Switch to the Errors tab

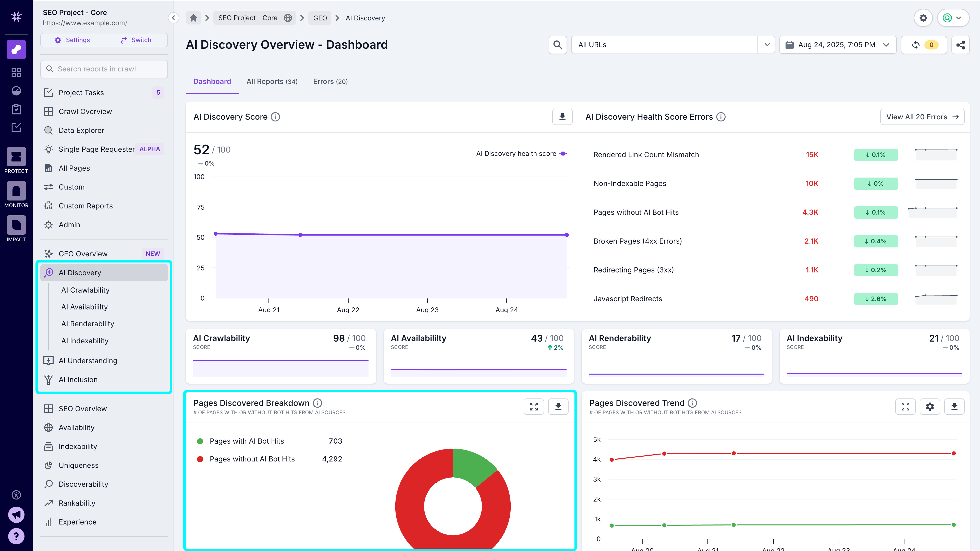coord(330,81)
